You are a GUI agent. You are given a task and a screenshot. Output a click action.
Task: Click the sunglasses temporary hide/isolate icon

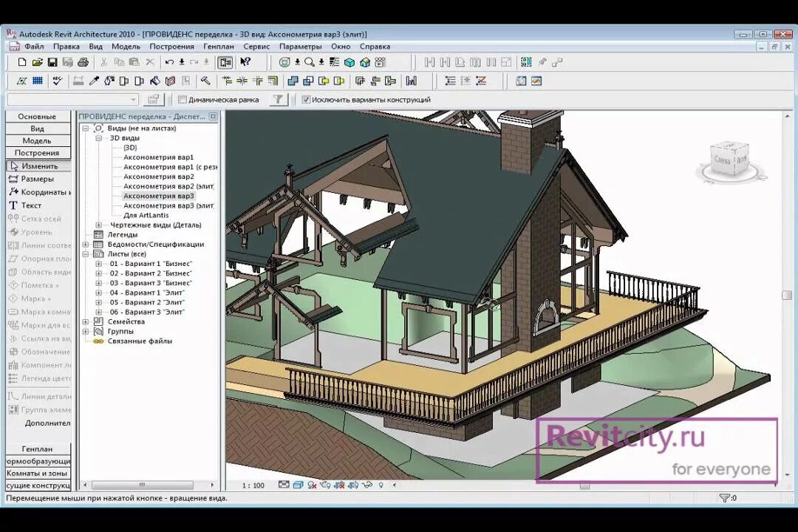[x=366, y=485]
